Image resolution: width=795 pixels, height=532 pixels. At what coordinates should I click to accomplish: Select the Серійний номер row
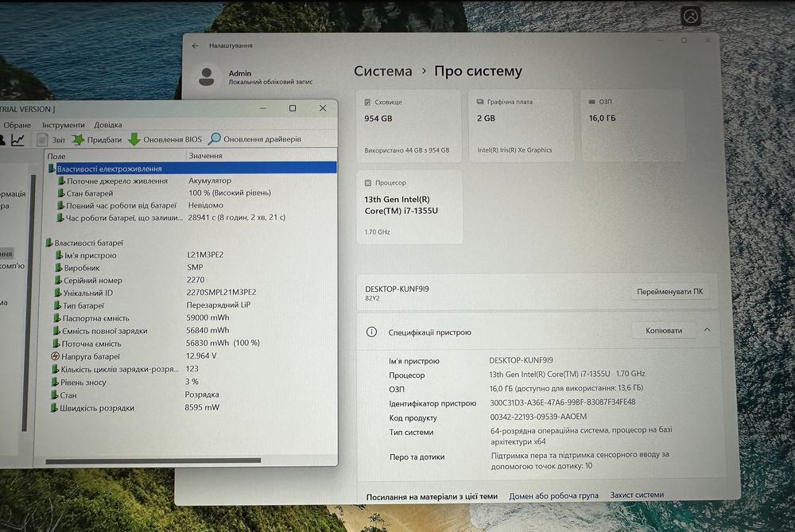(x=191, y=280)
